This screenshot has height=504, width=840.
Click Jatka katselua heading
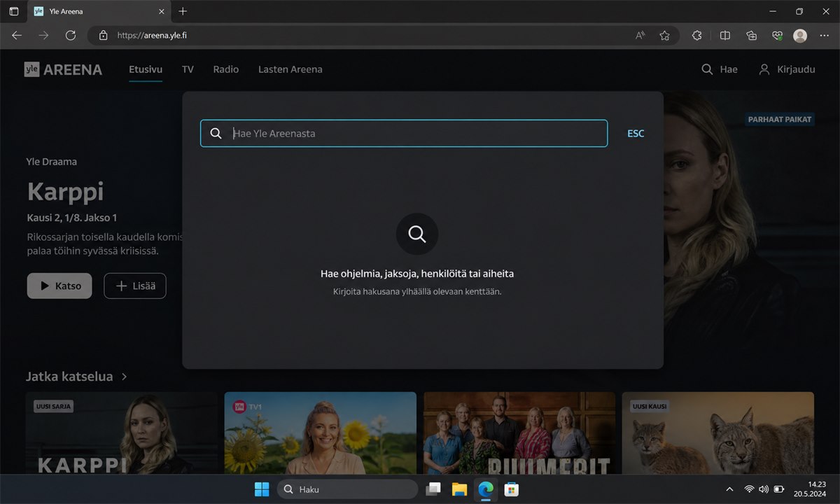[x=69, y=377]
